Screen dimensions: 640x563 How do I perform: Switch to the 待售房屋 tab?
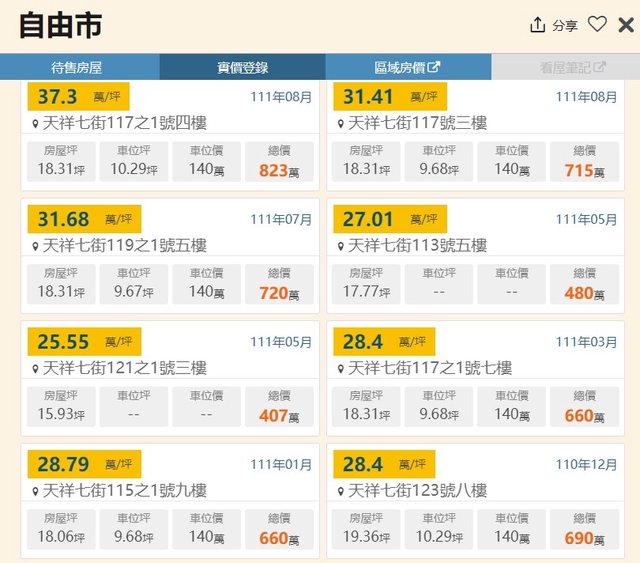(x=77, y=67)
